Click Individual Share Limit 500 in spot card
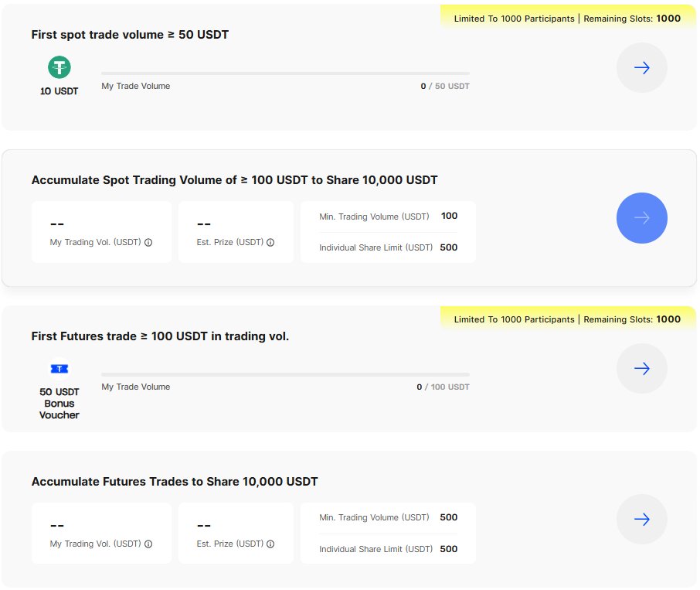 [449, 247]
